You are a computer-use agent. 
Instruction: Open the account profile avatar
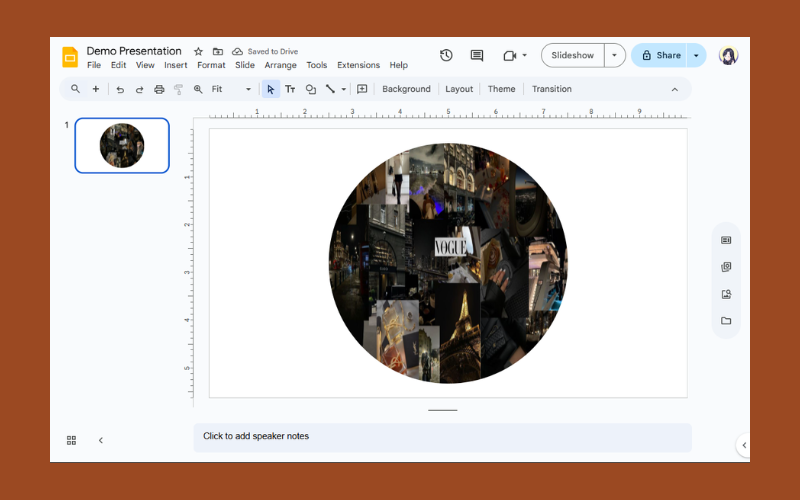pyautogui.click(x=728, y=55)
